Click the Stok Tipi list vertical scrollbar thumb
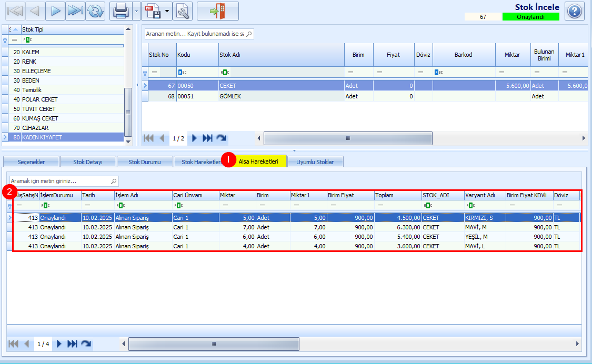The width and height of the screenshot is (592, 364). click(x=128, y=112)
